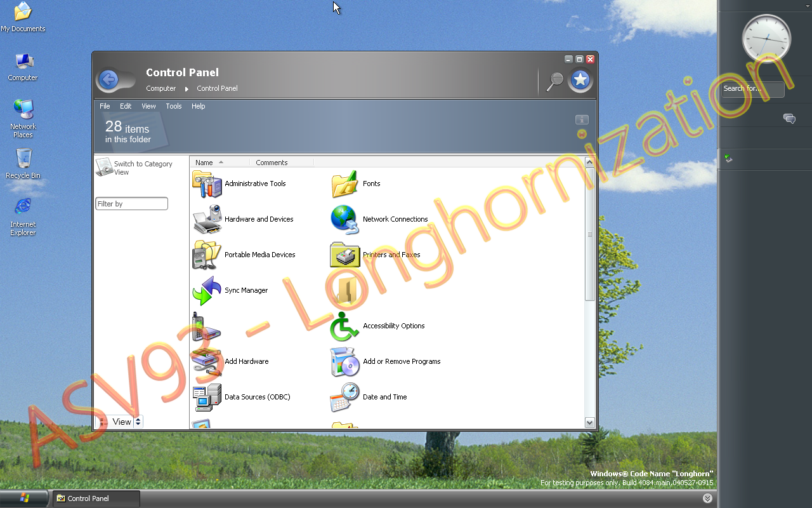
Task: Expand the breadcrumb arrow after Computer
Action: (187, 89)
